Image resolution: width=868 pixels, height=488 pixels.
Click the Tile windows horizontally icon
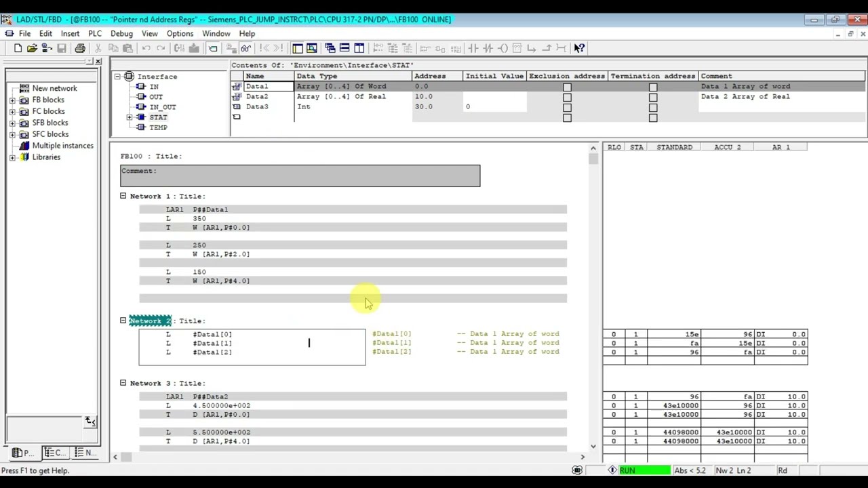[x=344, y=48]
